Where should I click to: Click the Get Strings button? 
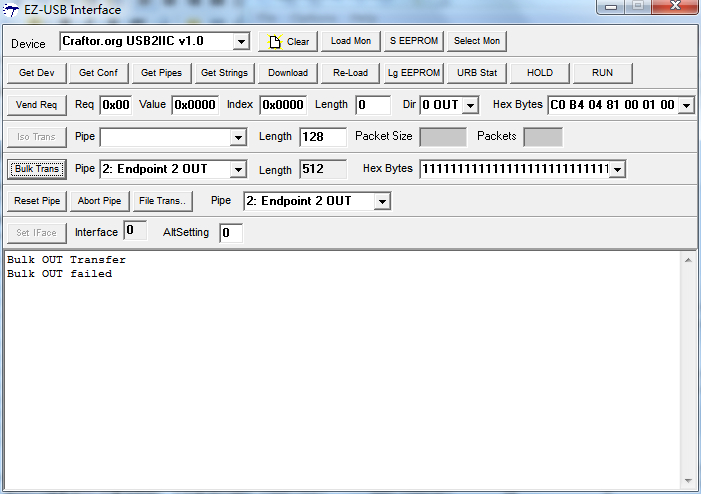point(224,73)
